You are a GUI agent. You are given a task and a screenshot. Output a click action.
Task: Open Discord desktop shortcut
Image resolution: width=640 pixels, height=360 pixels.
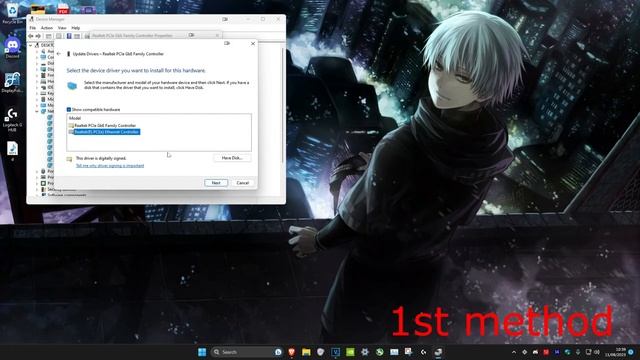(x=12, y=47)
